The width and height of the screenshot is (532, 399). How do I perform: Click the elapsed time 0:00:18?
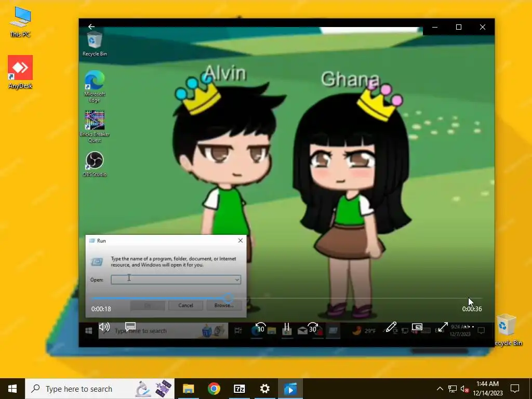point(101,309)
